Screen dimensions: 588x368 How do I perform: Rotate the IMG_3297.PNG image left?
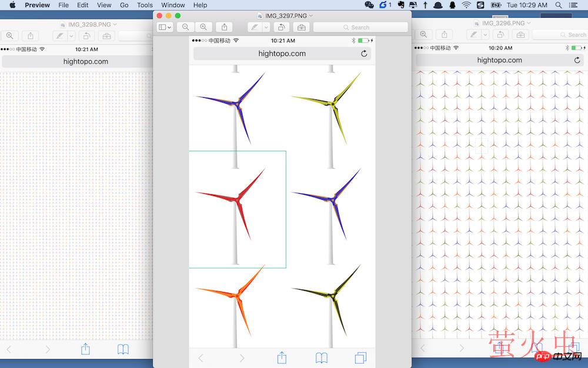click(x=282, y=27)
